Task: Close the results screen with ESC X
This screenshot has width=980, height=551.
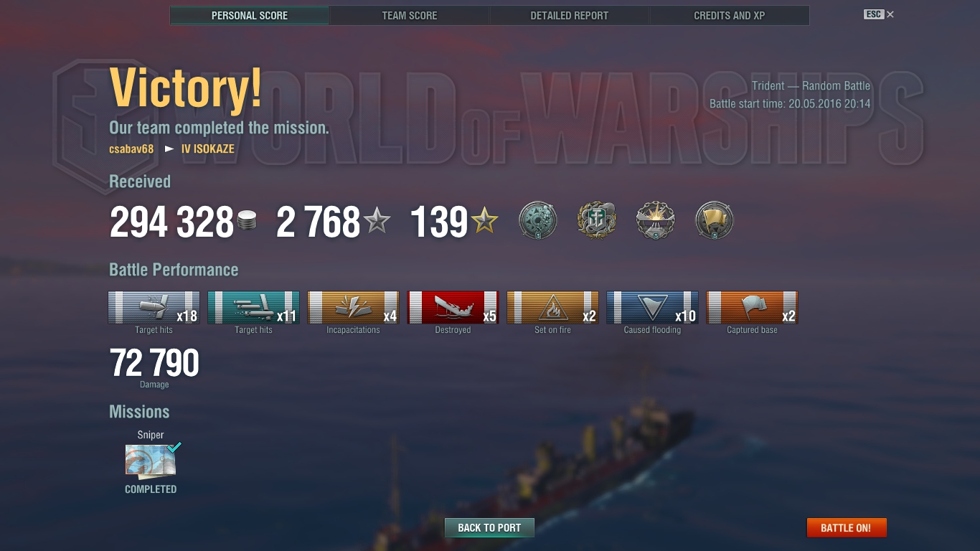Action: point(879,14)
